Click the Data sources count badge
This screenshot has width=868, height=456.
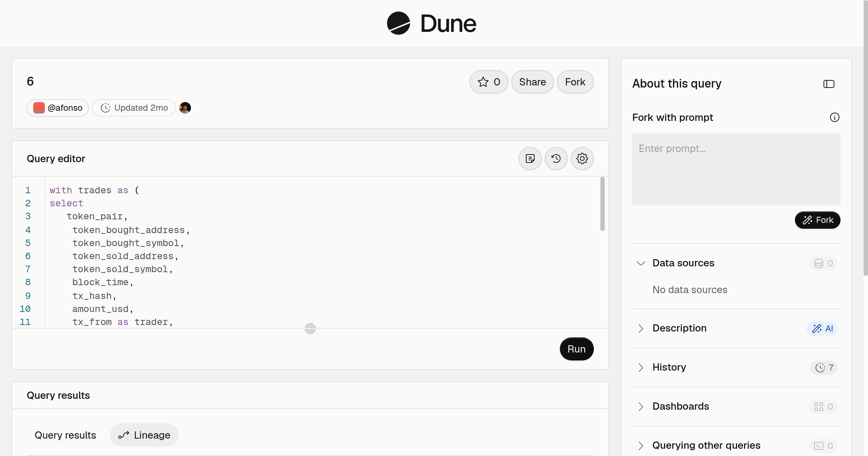[823, 263]
